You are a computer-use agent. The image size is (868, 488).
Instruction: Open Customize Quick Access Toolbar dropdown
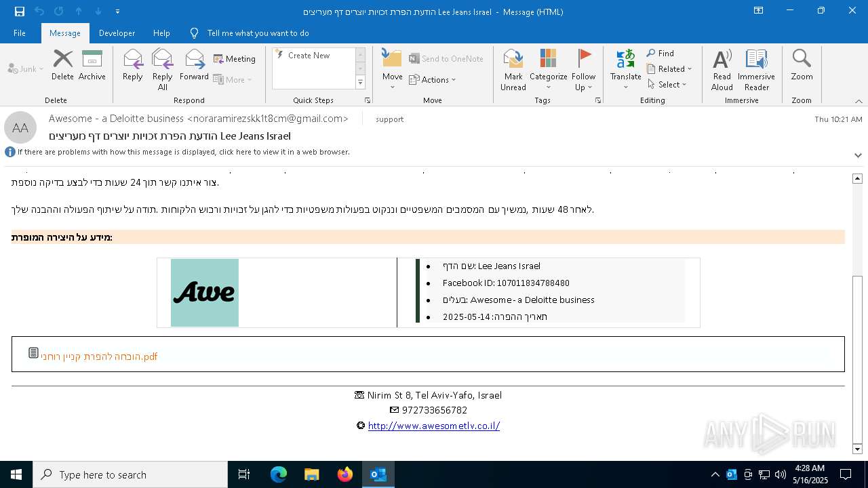(x=117, y=12)
